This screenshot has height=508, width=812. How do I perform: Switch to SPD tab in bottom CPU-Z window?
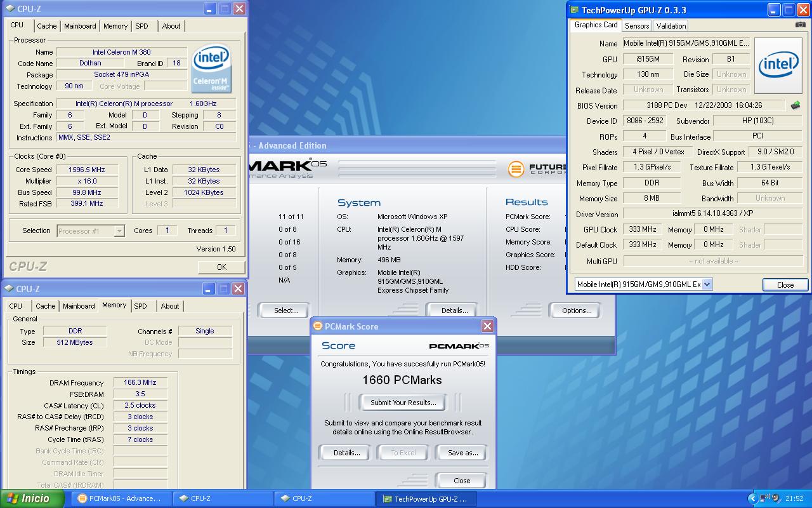click(141, 306)
